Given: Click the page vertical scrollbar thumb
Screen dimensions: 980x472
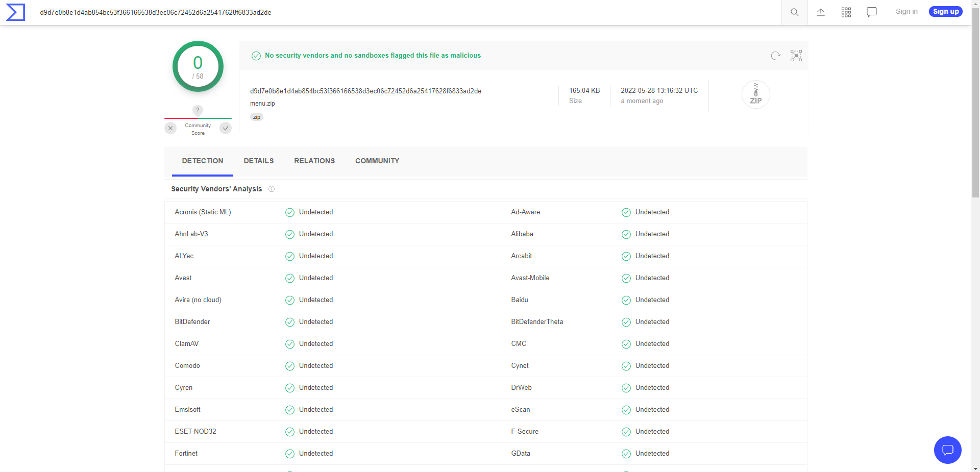Looking at the screenshot, I should pos(975,102).
